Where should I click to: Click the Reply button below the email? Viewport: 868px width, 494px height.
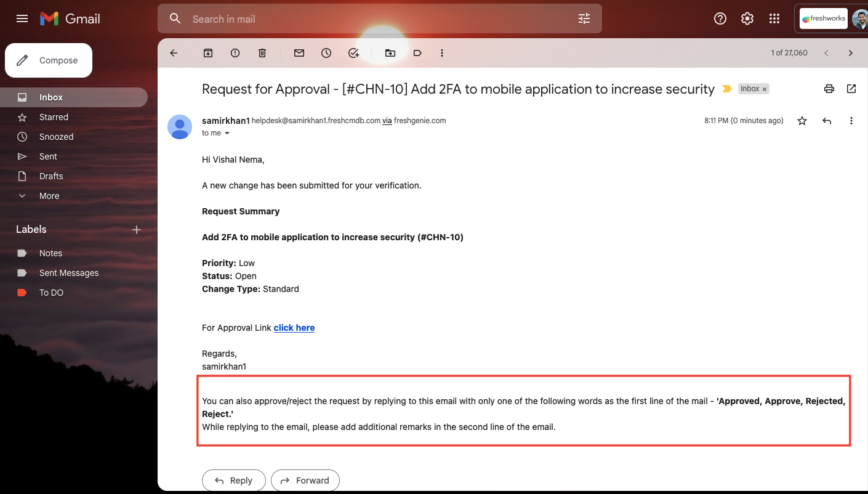pos(233,480)
